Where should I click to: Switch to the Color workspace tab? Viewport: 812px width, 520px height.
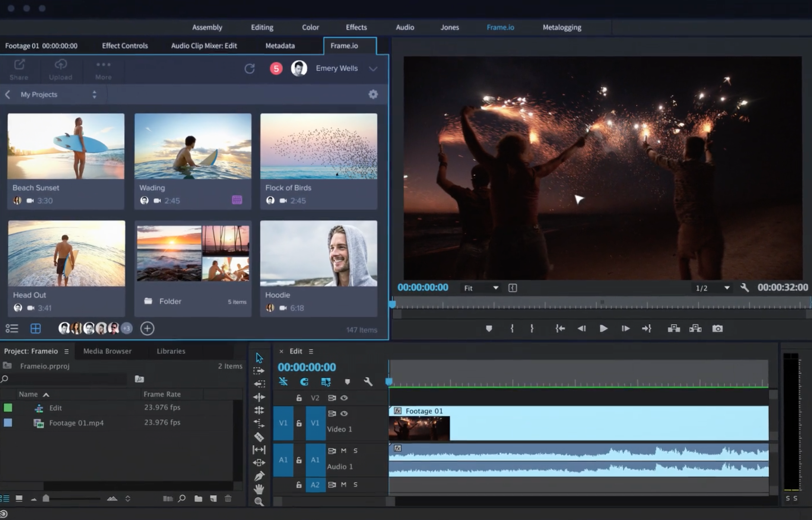pyautogui.click(x=310, y=27)
